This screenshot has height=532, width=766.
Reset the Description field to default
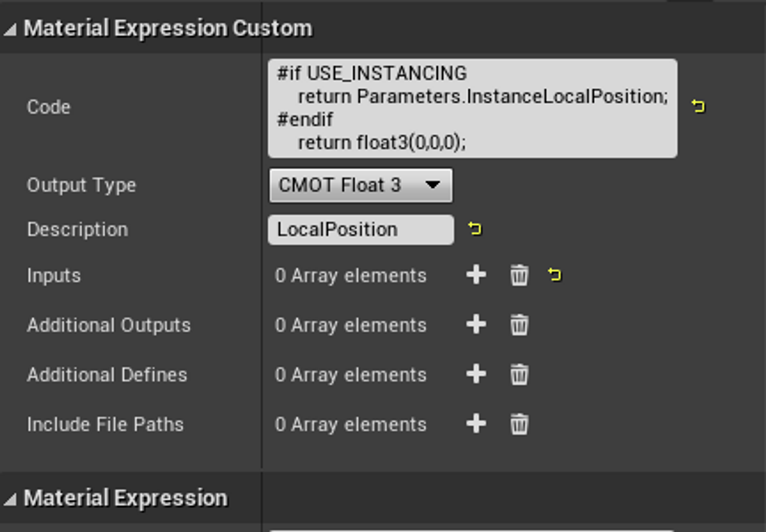tap(475, 229)
